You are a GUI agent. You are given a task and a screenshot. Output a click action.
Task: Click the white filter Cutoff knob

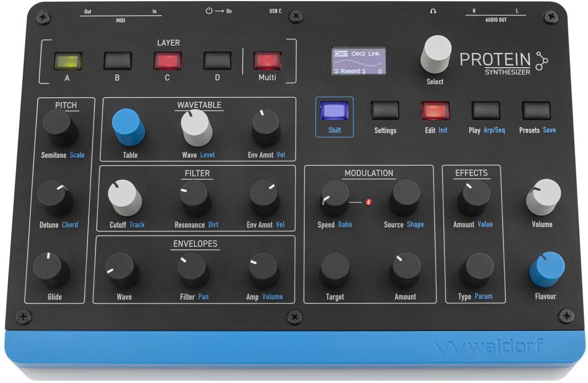124,197
